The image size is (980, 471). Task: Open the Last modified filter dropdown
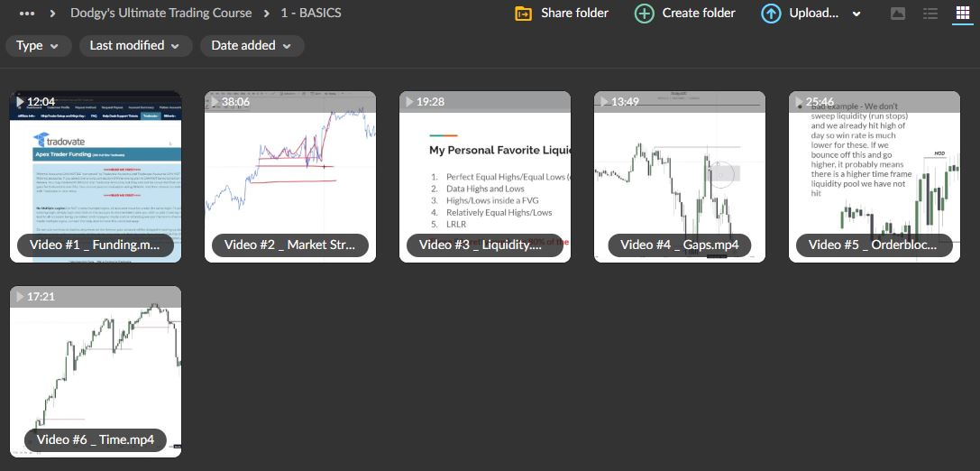135,46
